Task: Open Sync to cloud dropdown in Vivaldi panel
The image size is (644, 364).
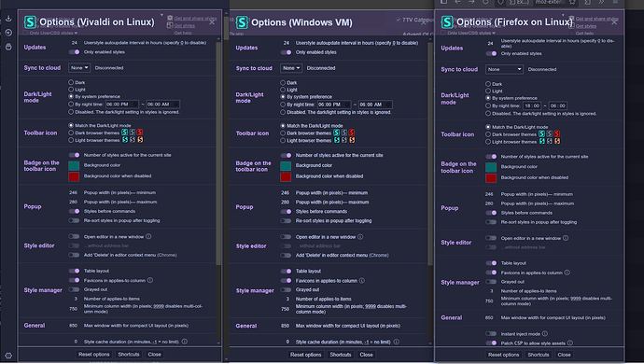Action: tap(79, 68)
